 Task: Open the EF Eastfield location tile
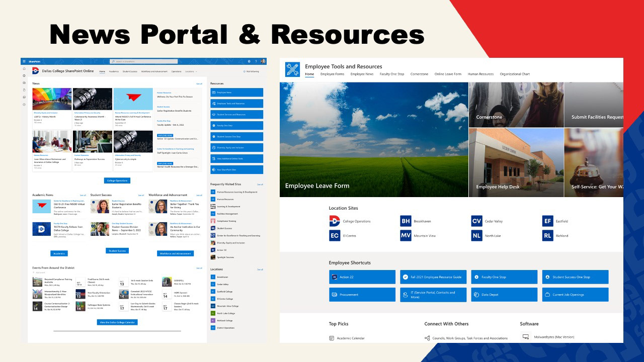pyautogui.click(x=548, y=221)
